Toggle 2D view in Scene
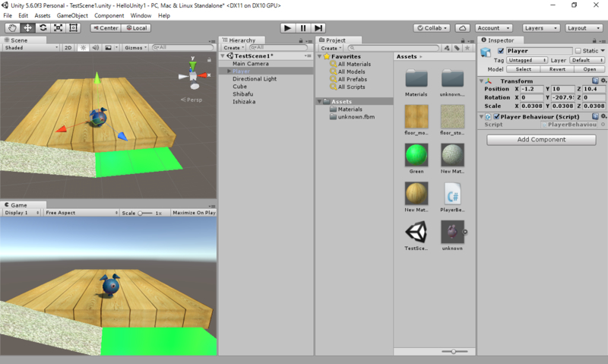 point(68,48)
